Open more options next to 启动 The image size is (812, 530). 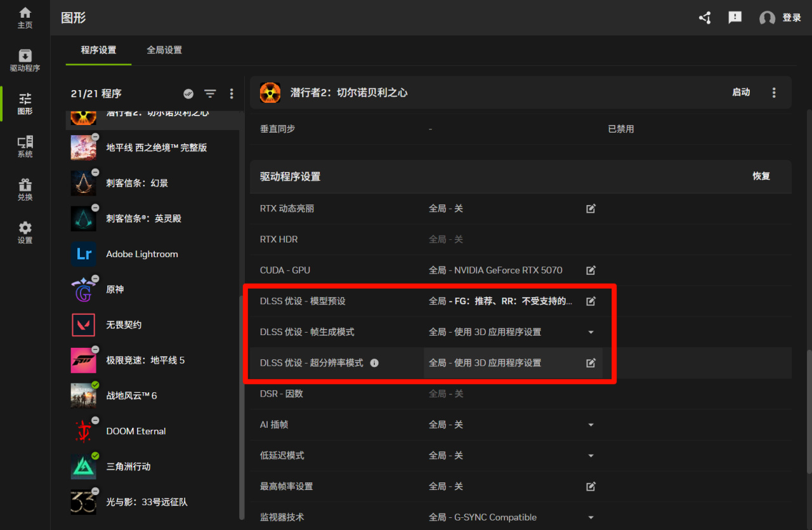pos(774,93)
